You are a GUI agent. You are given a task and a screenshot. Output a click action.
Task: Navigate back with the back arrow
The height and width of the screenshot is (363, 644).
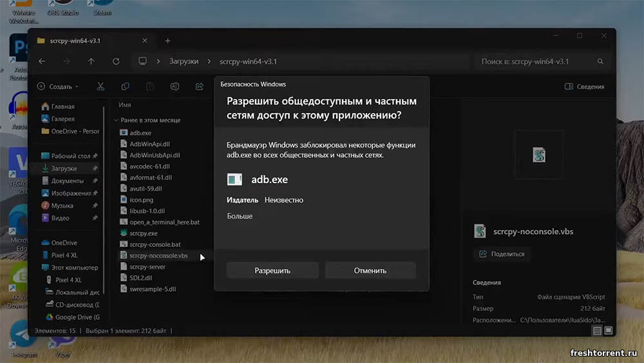(42, 61)
